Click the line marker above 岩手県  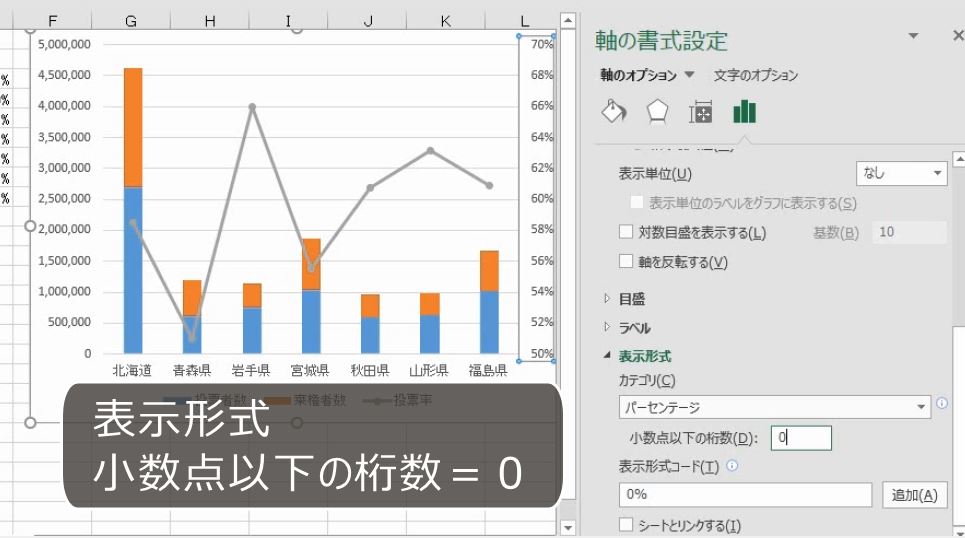[x=252, y=107]
